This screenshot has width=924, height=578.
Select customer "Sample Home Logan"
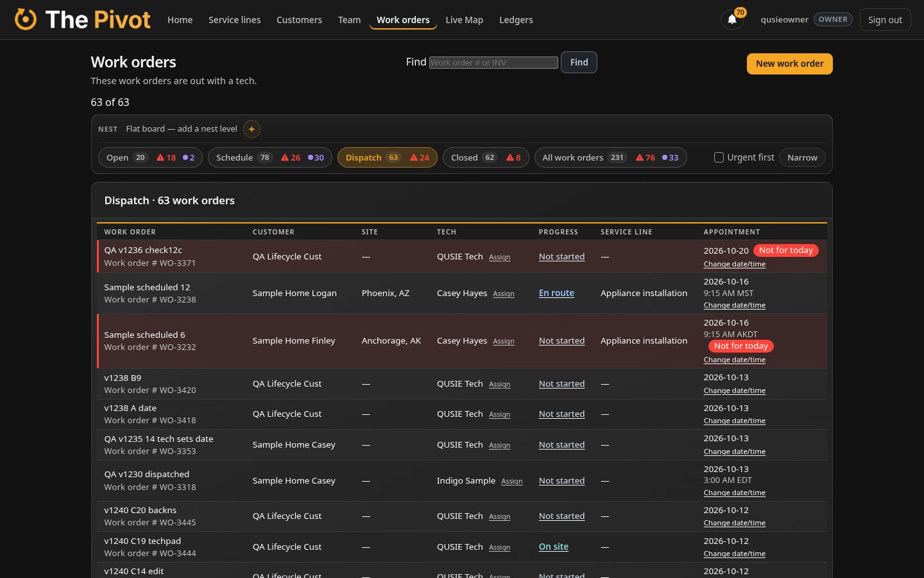tap(295, 293)
